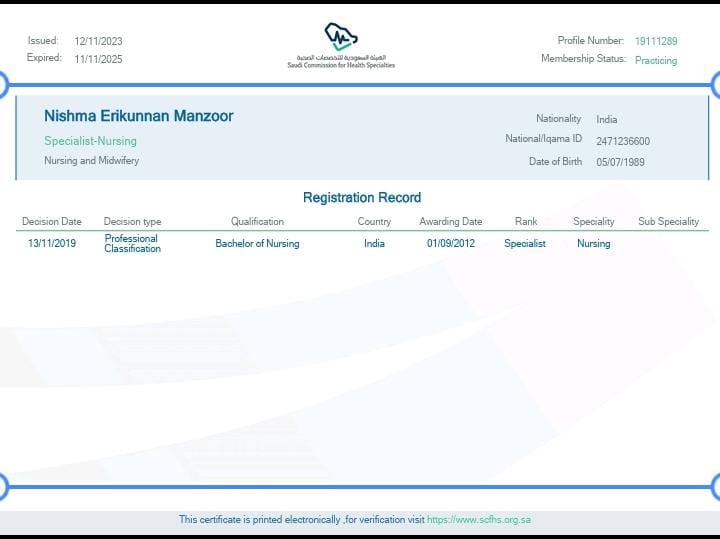720x539 pixels.
Task: Click the name Nishma Erikunnan Manzoor
Action: click(138, 116)
